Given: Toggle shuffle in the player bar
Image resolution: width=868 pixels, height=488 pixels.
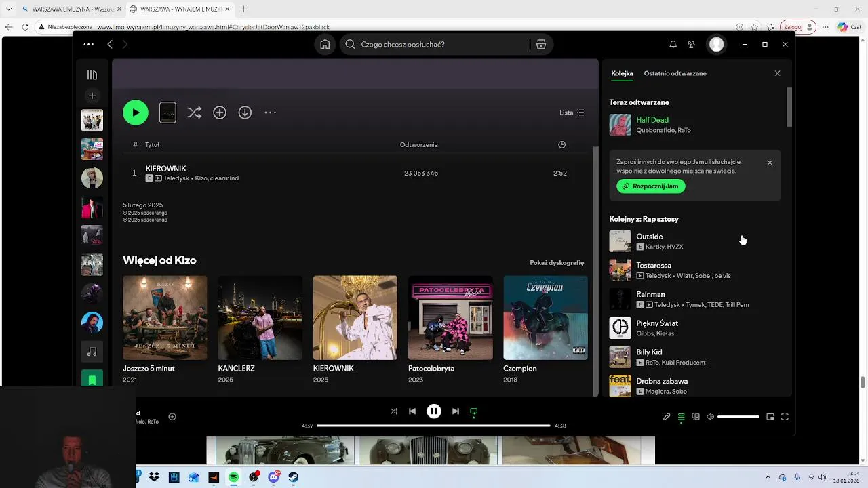Looking at the screenshot, I should [394, 411].
